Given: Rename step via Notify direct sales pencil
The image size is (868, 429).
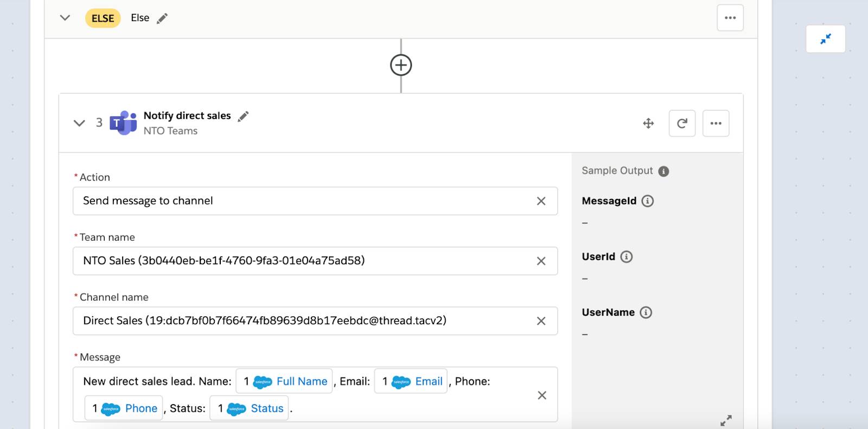Looking at the screenshot, I should coord(243,116).
